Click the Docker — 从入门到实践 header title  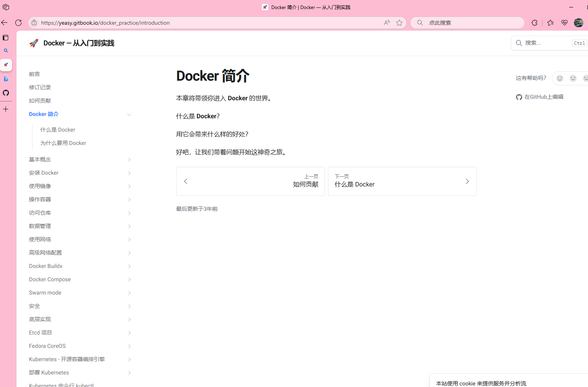(79, 43)
